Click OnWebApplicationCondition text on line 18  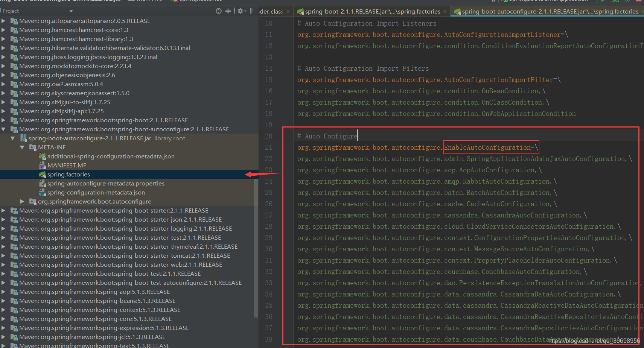tap(529, 114)
